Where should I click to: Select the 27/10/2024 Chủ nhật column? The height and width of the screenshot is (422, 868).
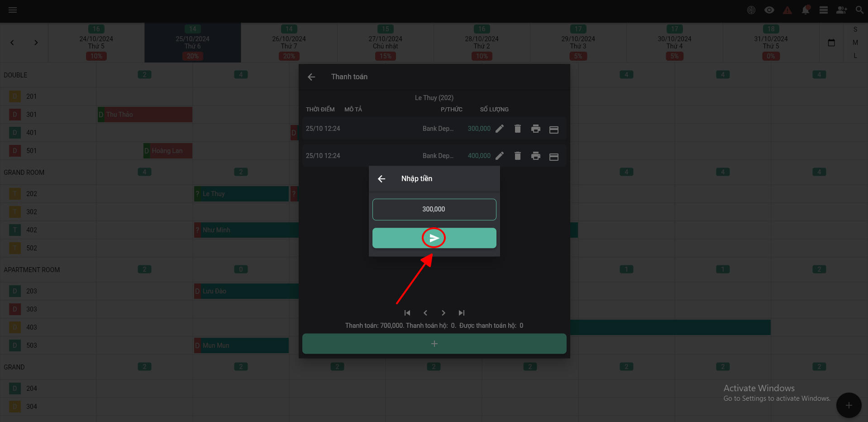tap(386, 43)
